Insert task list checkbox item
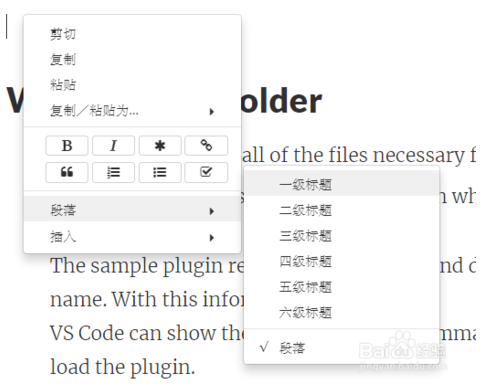The height and width of the screenshot is (388, 489). coord(206,172)
